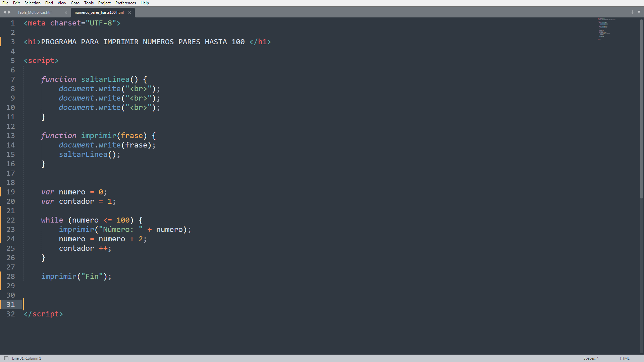Click the function name saltarLinea on line 7
Screen dimensions: 644x362
105,79
